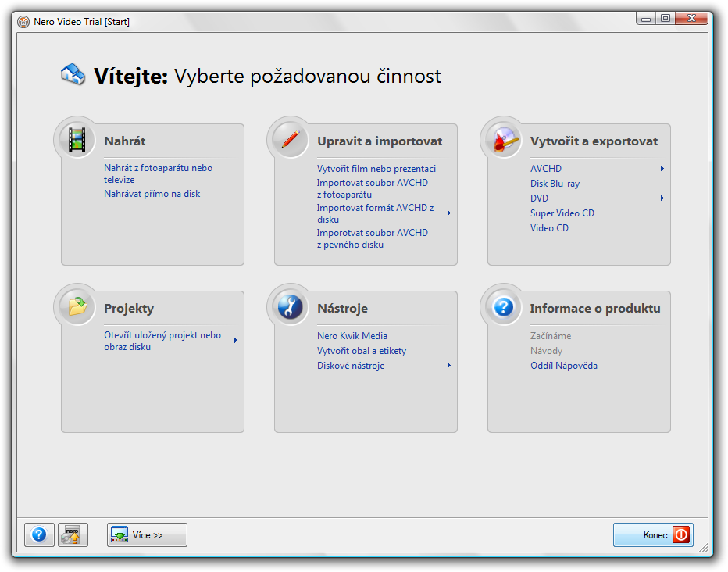The width and height of the screenshot is (728, 572).
Task: Open Oddíl Nápověda
Action: tap(564, 366)
